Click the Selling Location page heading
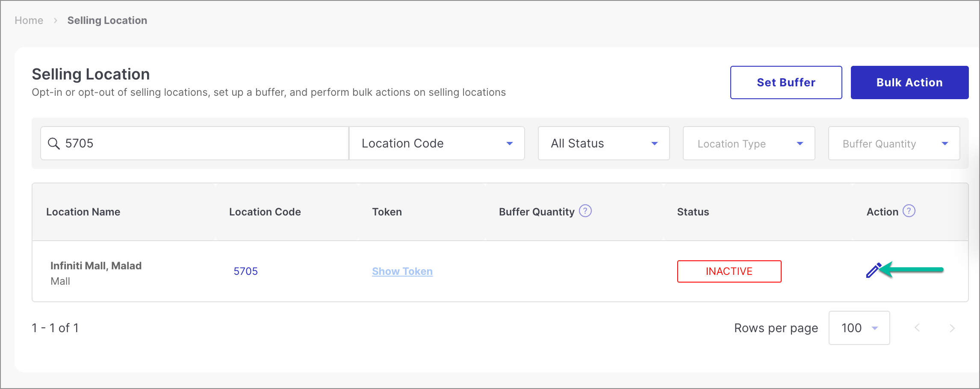The width and height of the screenshot is (980, 389). coord(91,74)
